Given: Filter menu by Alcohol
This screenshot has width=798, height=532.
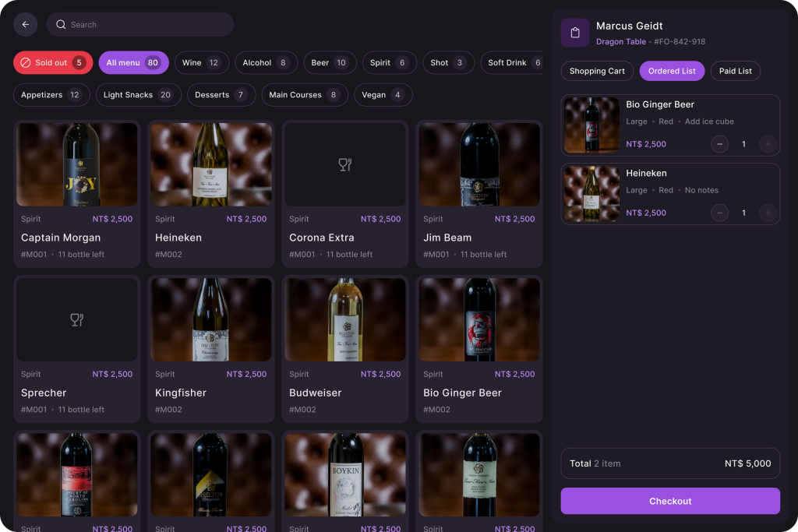Looking at the screenshot, I should point(267,62).
